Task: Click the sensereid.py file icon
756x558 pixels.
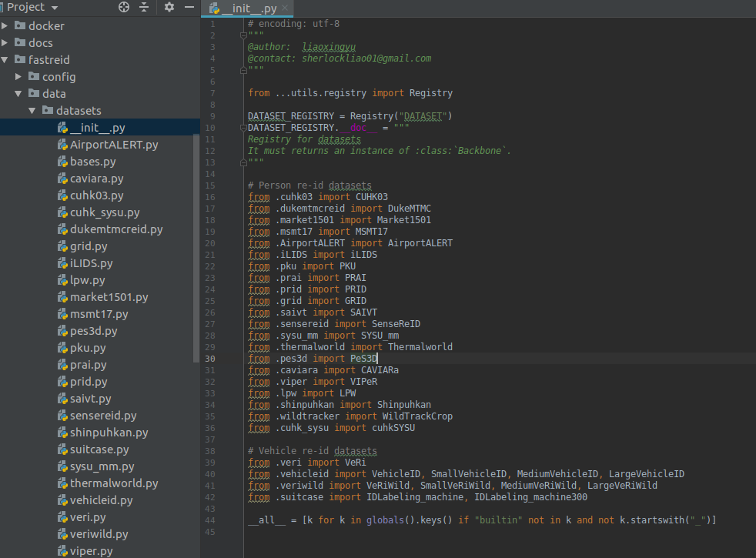Action: click(62, 416)
